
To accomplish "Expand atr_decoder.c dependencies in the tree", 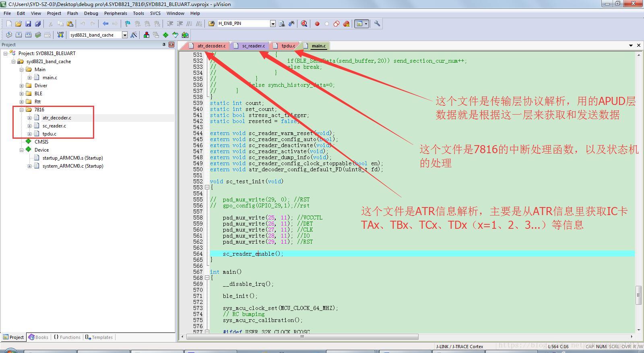I will 30,118.
